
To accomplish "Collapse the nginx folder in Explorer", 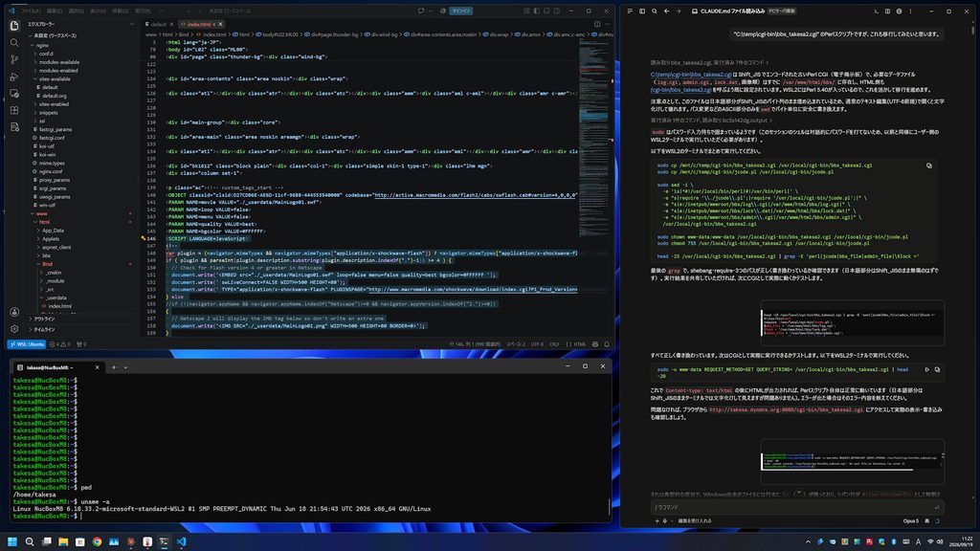I will click(42, 45).
